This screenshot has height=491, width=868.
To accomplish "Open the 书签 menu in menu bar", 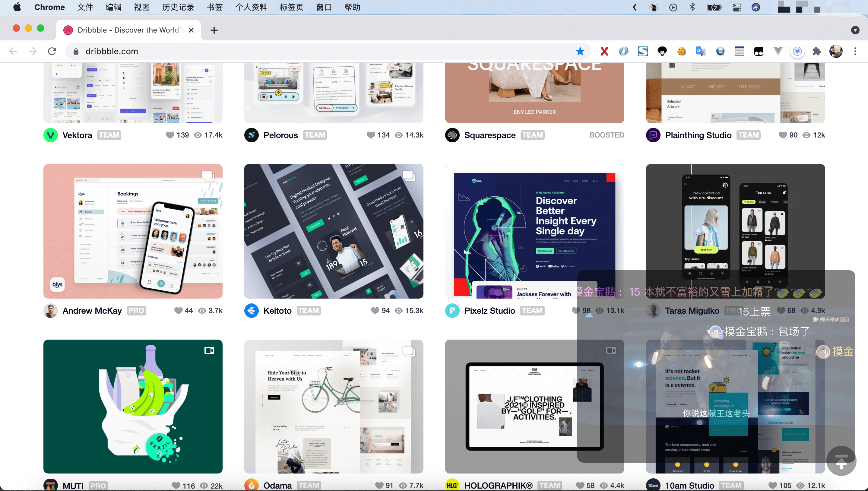I will [214, 7].
